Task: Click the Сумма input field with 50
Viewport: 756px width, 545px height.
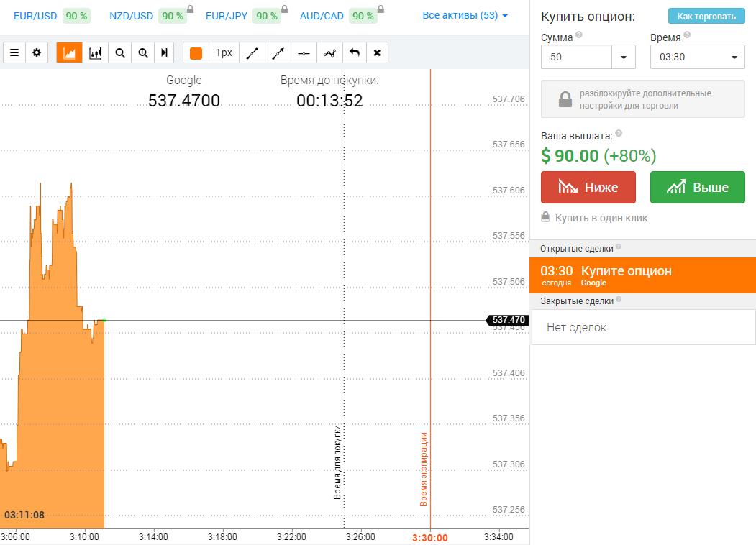Action: click(577, 57)
